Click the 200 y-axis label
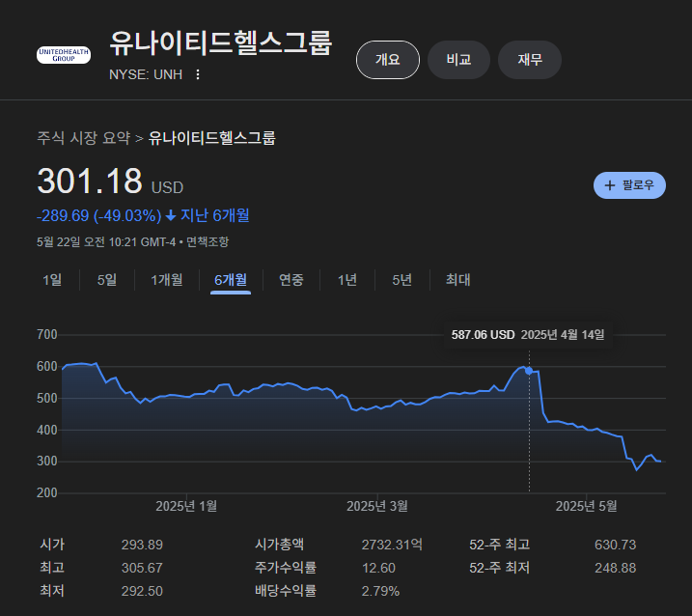Viewport: 692px width, 616px height. 47,492
